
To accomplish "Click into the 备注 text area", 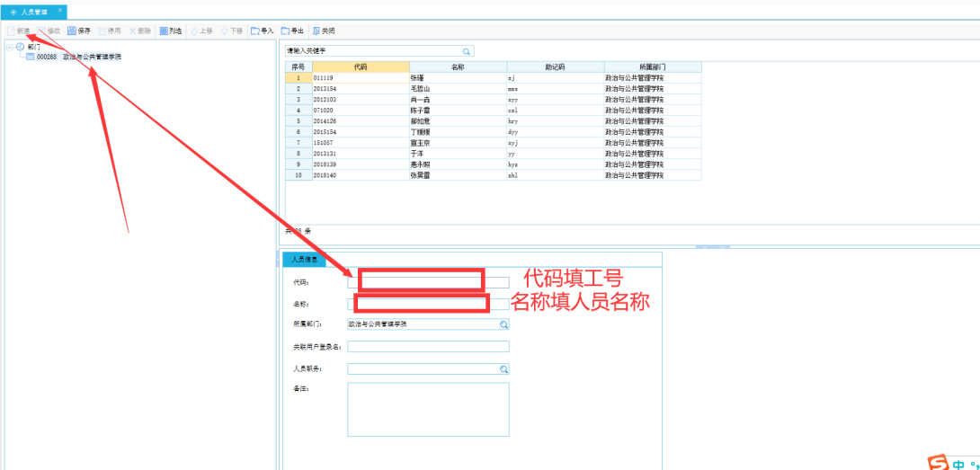I will [x=428, y=409].
